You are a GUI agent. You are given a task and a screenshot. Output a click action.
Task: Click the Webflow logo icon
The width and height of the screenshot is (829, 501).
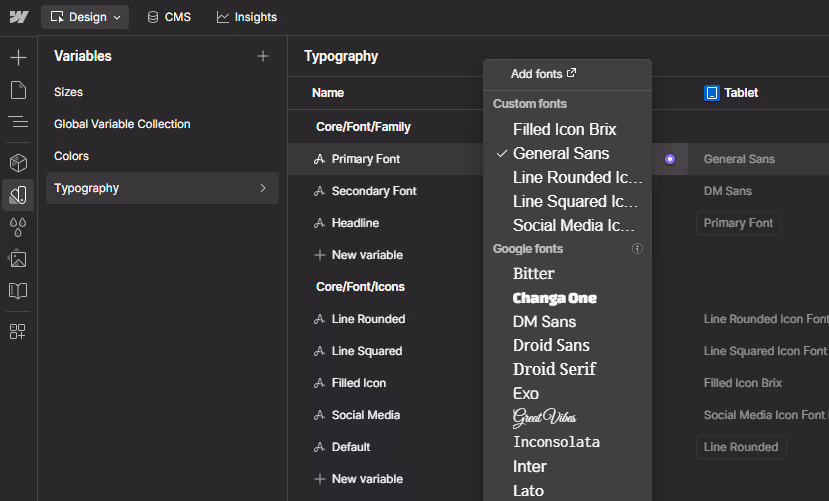(19, 17)
